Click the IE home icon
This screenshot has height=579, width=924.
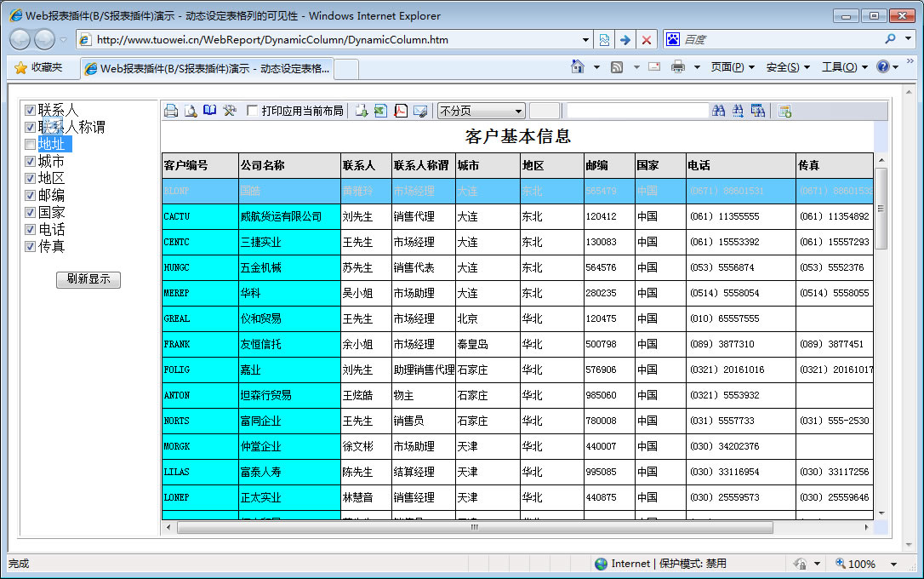(x=578, y=67)
